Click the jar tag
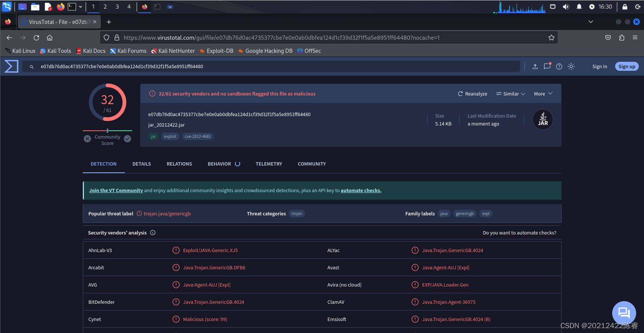This screenshot has height=333, width=644. (153, 136)
